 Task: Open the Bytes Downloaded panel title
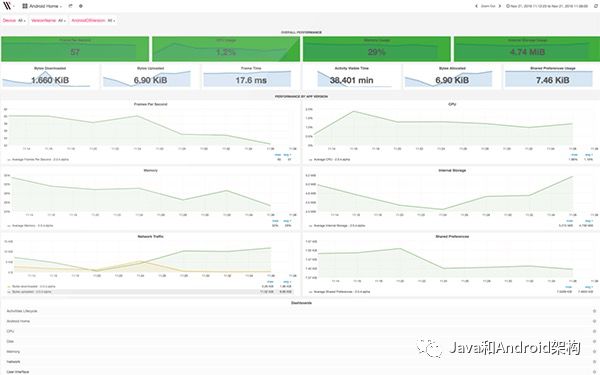click(50, 68)
